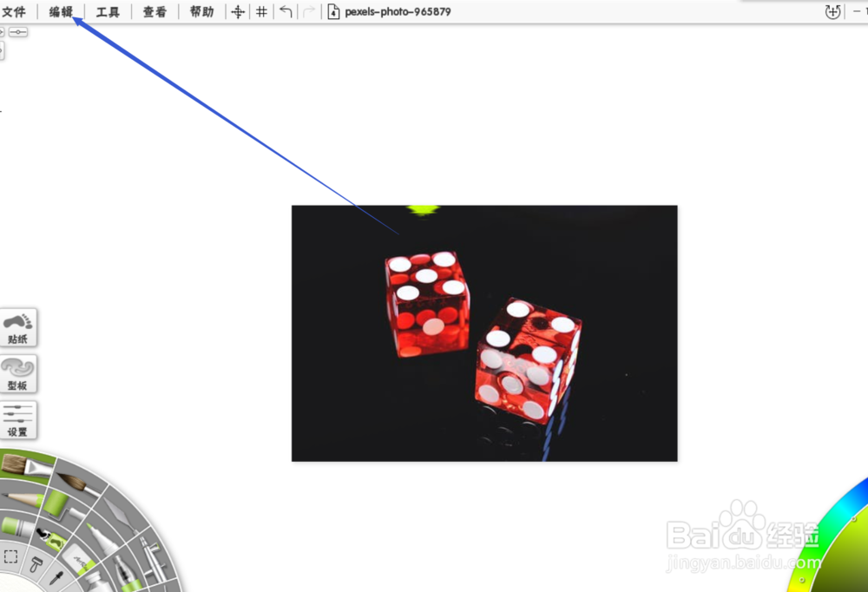The height and width of the screenshot is (592, 868).
Task: Open the 型板 stencils panel
Action: [18, 374]
